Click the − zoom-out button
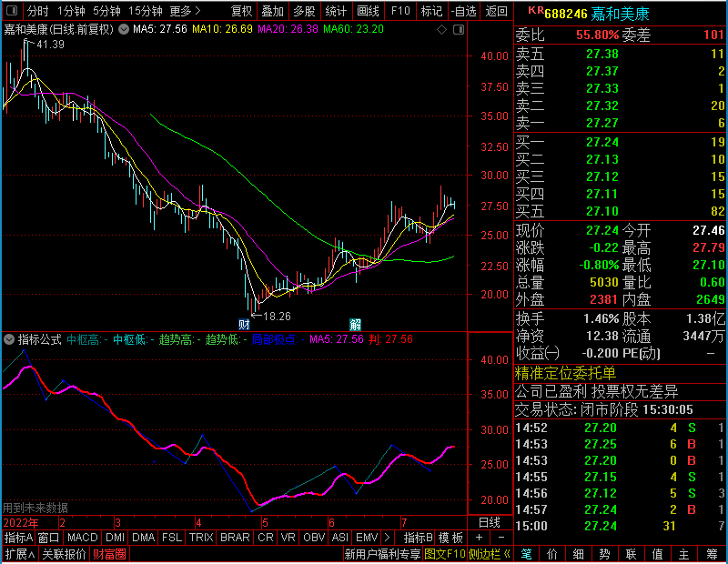Image resolution: width=728 pixels, height=564 pixels. (501, 538)
